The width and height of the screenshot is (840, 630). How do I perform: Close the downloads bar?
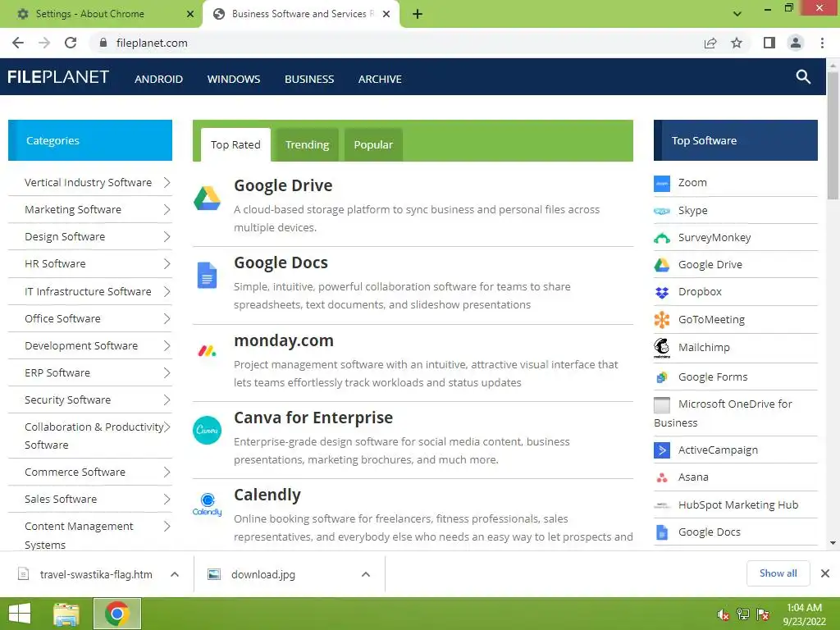825,573
